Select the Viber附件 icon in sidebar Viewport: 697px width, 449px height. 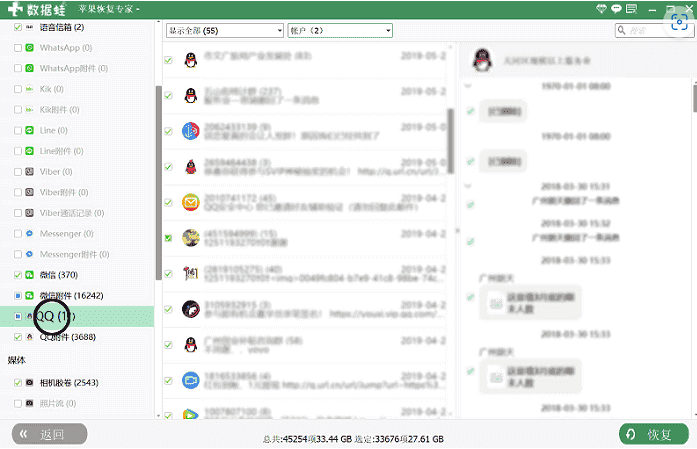[29, 192]
